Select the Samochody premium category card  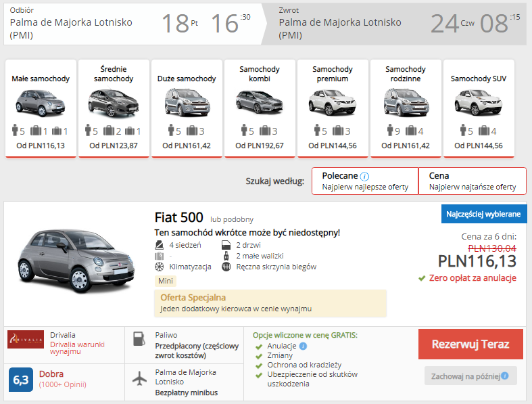(x=333, y=109)
